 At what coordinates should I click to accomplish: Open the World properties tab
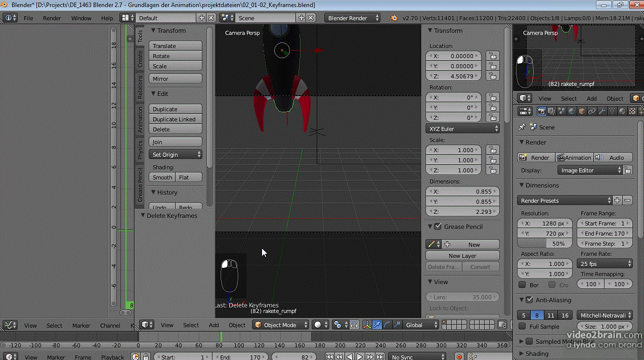click(x=572, y=111)
